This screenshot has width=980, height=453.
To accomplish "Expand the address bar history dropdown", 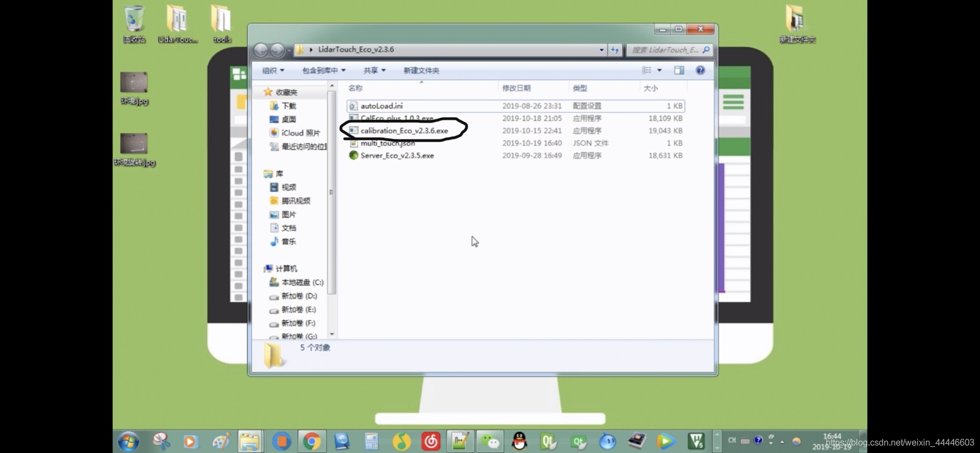I will pyautogui.click(x=602, y=50).
